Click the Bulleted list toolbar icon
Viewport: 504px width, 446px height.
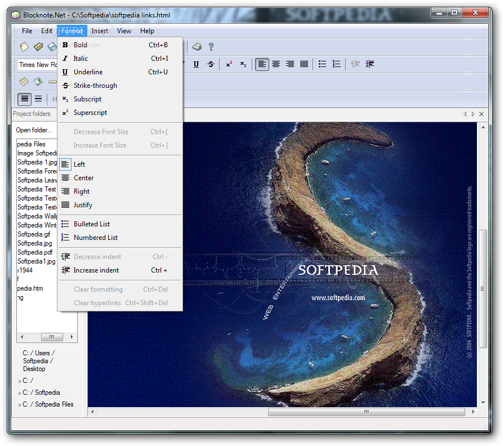(322, 64)
